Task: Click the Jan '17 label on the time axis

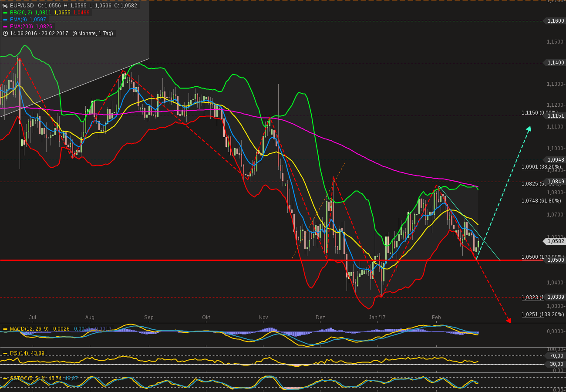Action: coord(377,318)
